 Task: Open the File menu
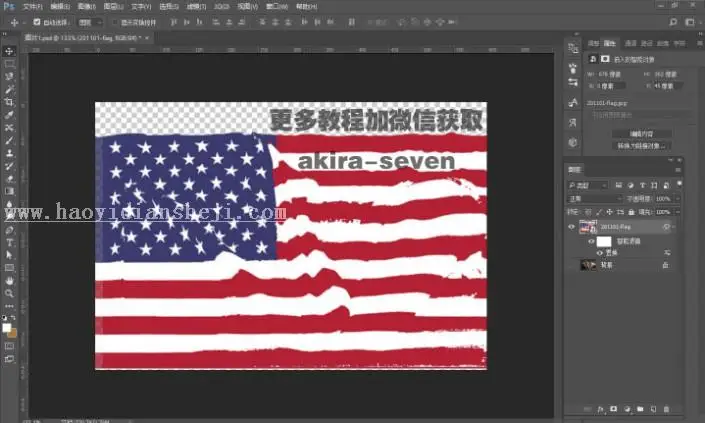pos(32,7)
